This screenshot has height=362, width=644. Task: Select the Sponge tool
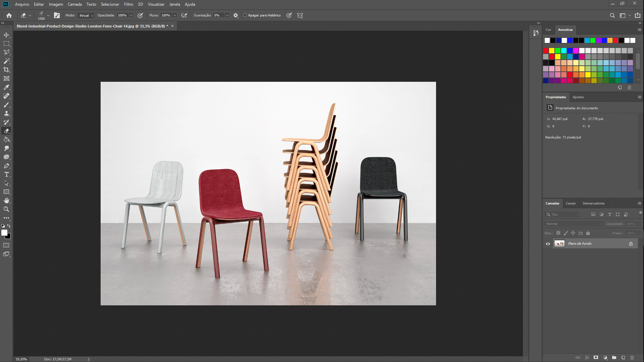click(x=6, y=157)
